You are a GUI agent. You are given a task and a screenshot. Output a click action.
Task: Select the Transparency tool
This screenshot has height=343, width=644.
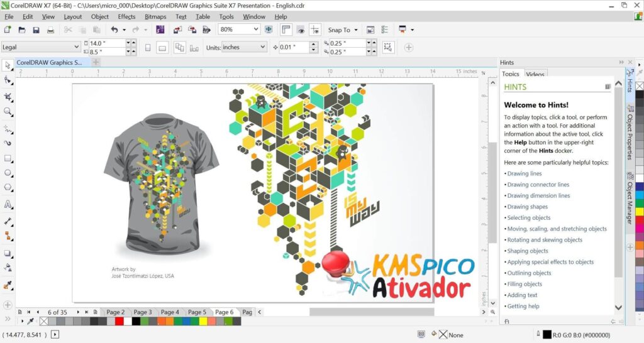point(8,268)
